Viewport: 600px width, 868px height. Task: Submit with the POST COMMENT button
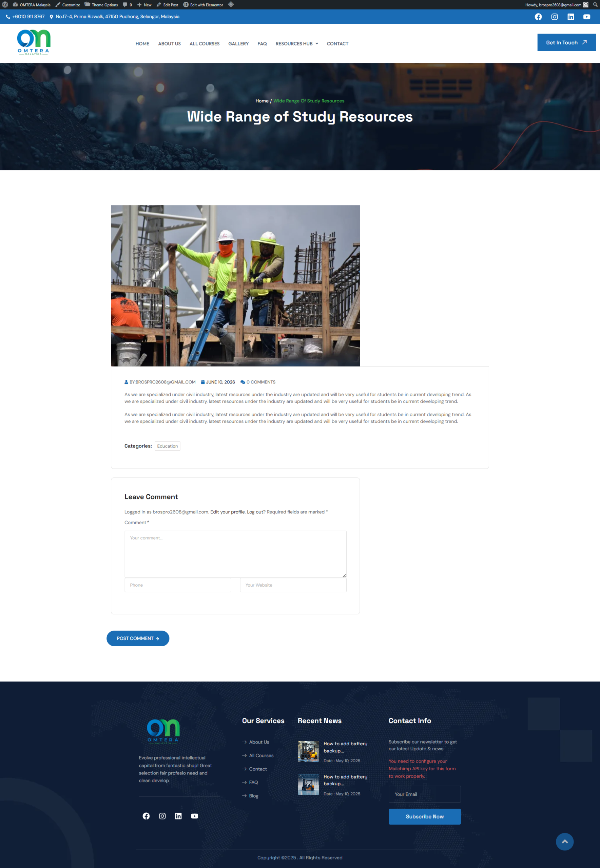pos(138,638)
